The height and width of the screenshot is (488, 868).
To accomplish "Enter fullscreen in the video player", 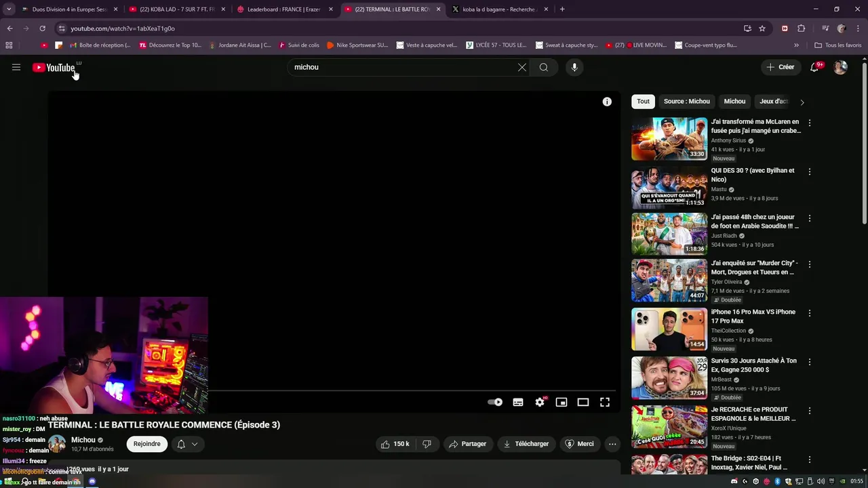I will tap(605, 402).
